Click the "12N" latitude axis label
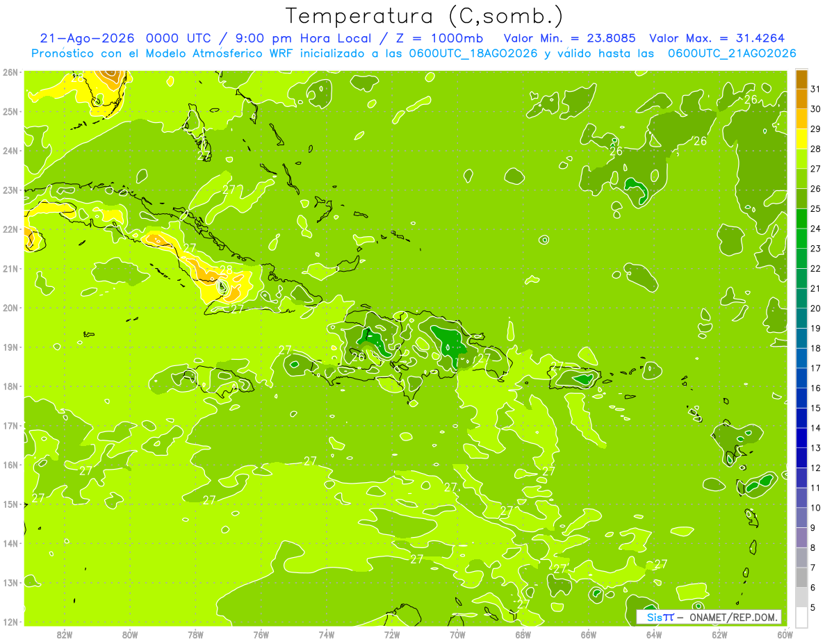The height and width of the screenshot is (644, 834). point(10,622)
